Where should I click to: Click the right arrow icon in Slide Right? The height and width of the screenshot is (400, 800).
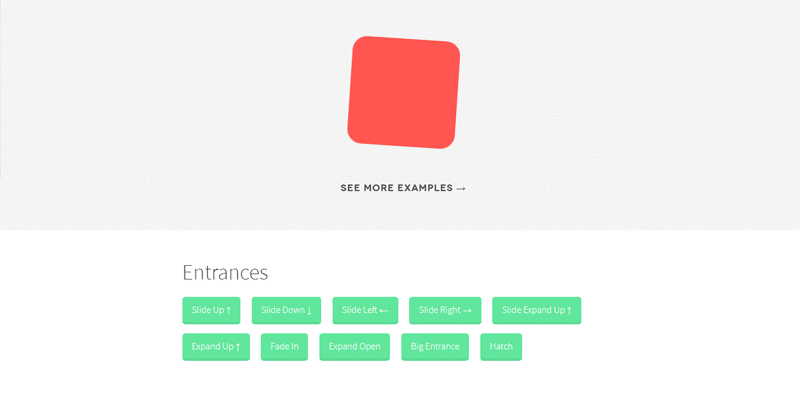pos(467,310)
